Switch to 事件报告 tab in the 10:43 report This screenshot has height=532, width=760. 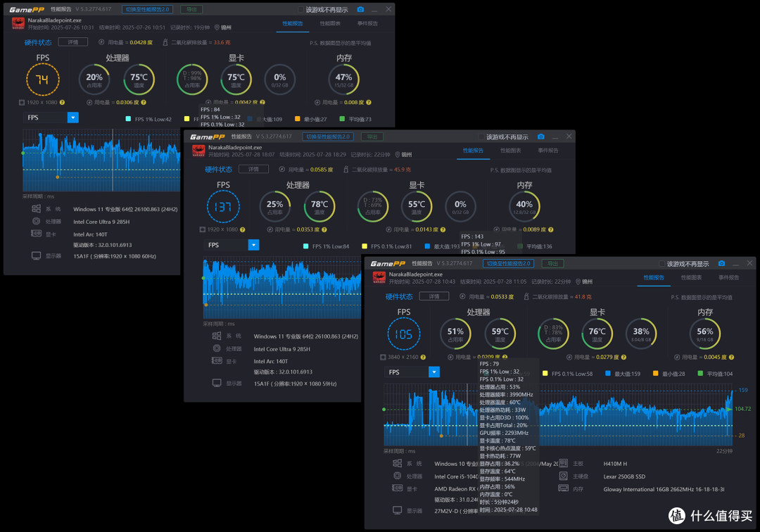click(x=728, y=278)
